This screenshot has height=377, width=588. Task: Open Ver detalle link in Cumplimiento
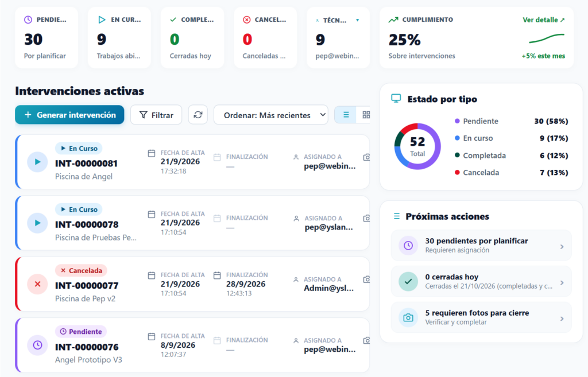pyautogui.click(x=543, y=20)
